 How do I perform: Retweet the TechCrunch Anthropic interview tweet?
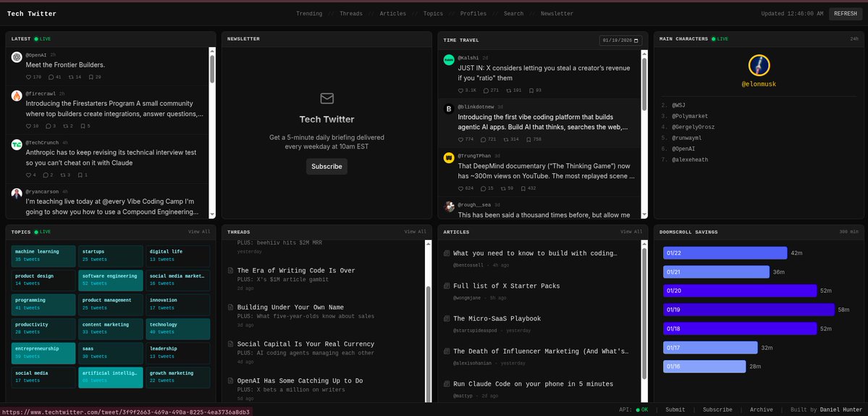click(63, 175)
